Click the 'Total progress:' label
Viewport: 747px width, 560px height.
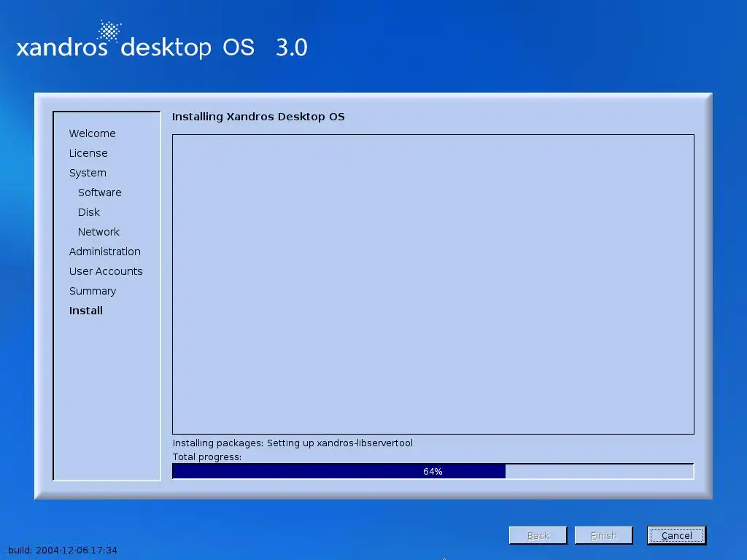[206, 456]
